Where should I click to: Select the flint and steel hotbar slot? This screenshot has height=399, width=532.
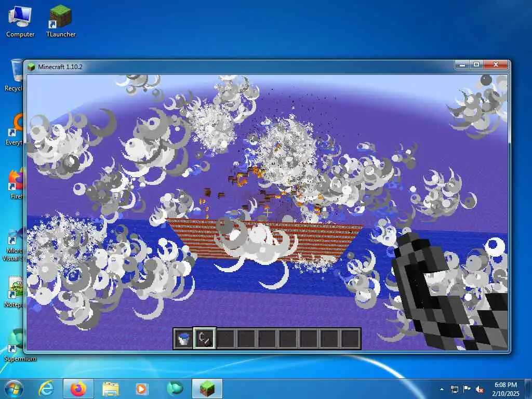(205, 339)
